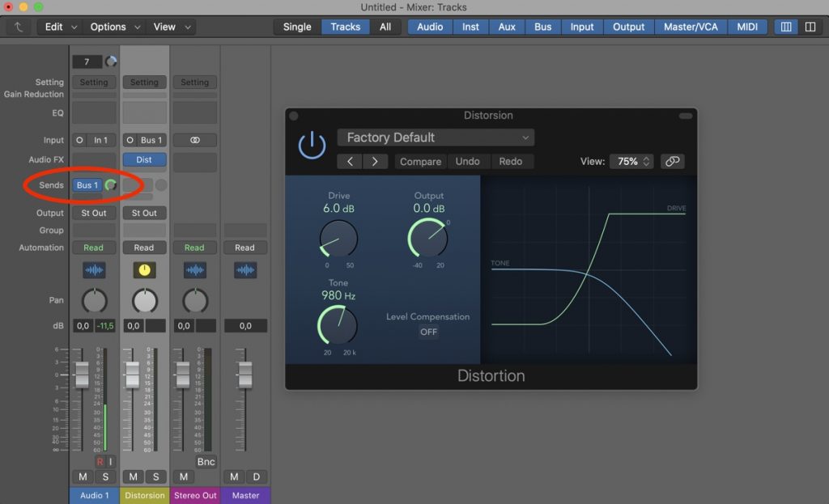Click the mixer back arrow icon
Viewport: 829px width, 504px height.
pyautogui.click(x=19, y=27)
